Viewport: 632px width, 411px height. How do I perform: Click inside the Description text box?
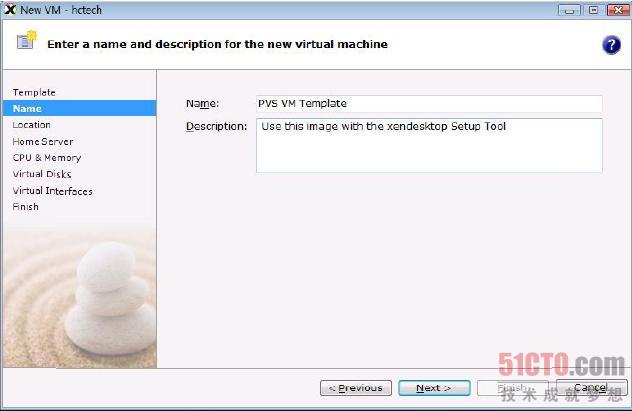pos(429,145)
